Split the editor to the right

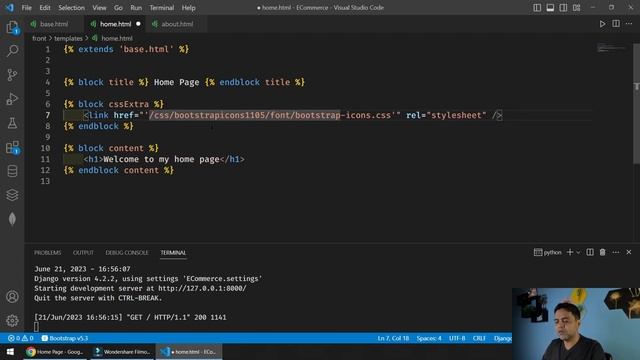pos(616,24)
